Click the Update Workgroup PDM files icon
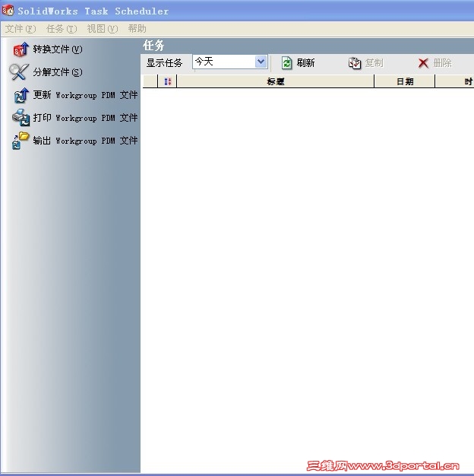This screenshot has width=474, height=476. [x=21, y=95]
